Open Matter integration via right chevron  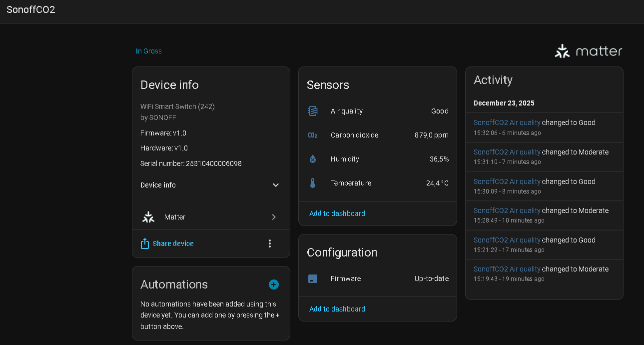coord(274,217)
